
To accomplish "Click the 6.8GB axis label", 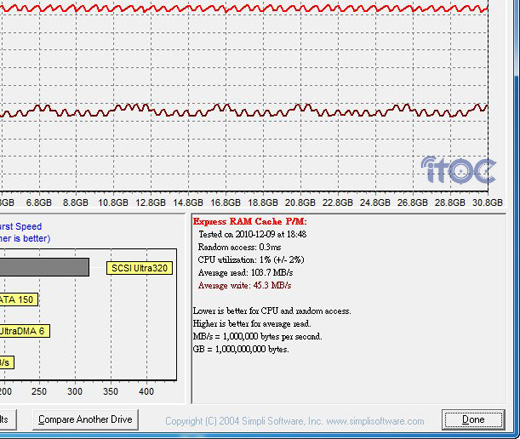I will tap(39, 202).
